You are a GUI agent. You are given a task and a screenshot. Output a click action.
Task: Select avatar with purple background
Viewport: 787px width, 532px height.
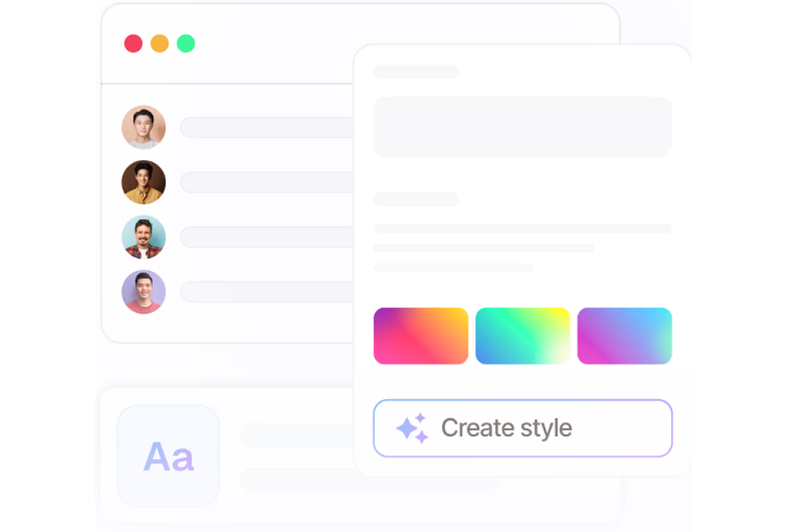pyautogui.click(x=144, y=292)
